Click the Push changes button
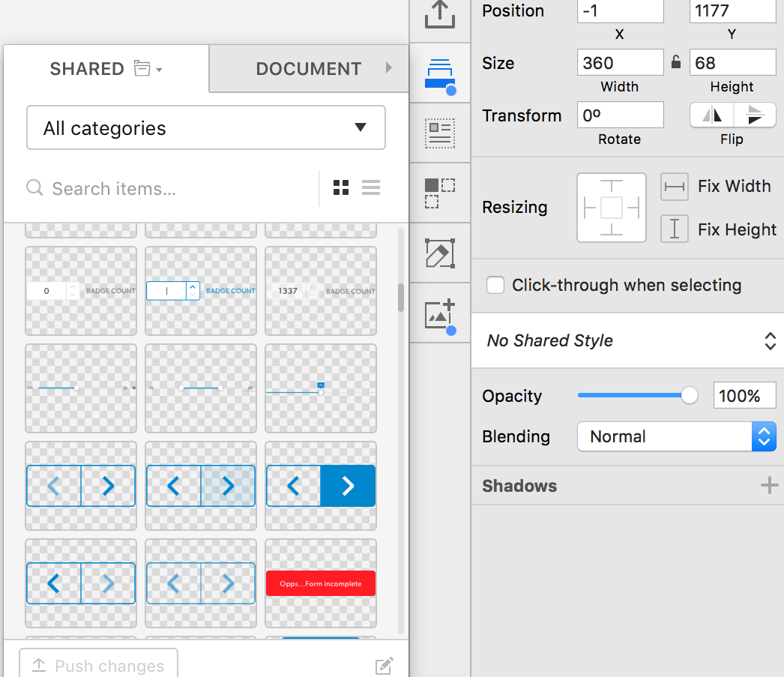 [x=98, y=665]
